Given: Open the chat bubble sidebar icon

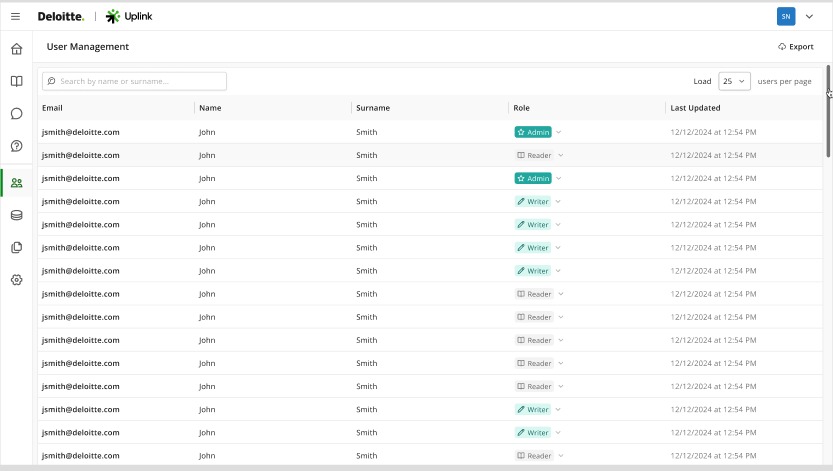Looking at the screenshot, I should (16, 114).
